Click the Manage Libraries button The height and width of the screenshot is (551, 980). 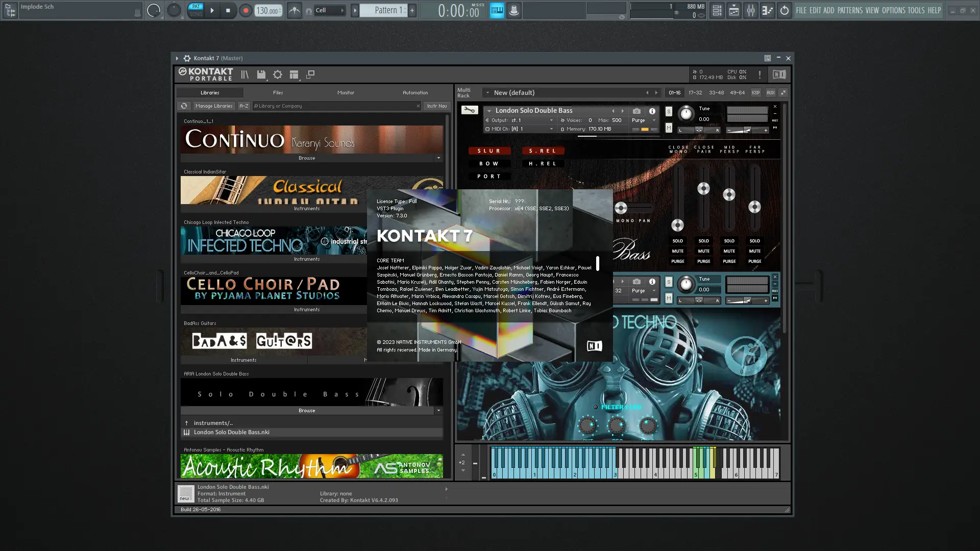tap(213, 106)
